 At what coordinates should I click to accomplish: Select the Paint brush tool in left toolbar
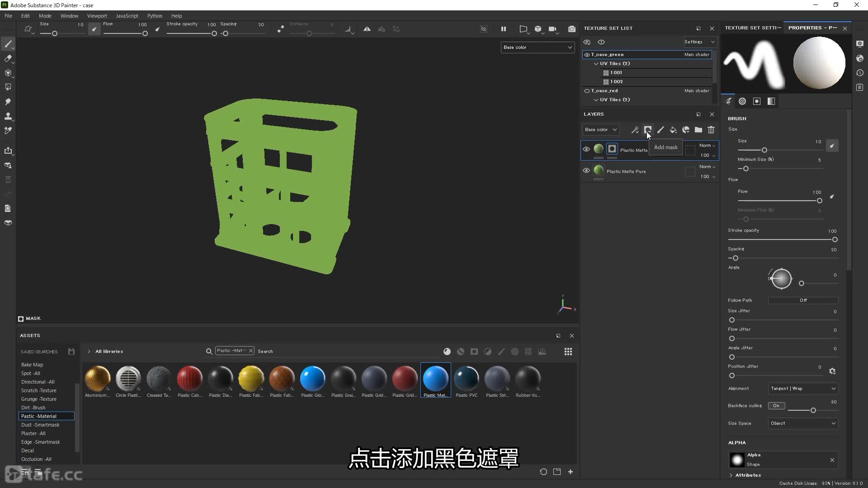8,44
